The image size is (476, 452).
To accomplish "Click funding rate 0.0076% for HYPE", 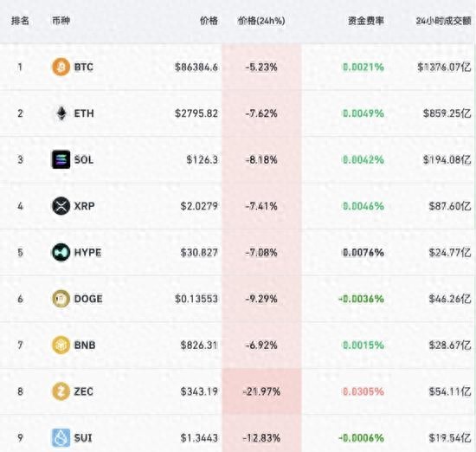I will 363,253.
